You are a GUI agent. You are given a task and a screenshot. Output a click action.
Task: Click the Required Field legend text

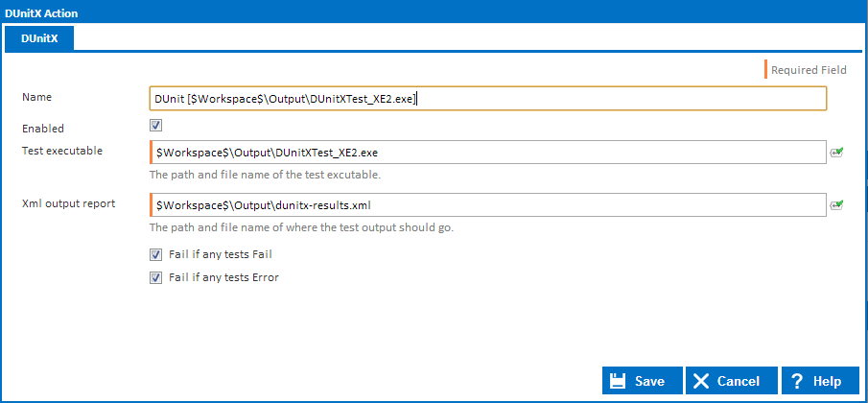point(809,70)
